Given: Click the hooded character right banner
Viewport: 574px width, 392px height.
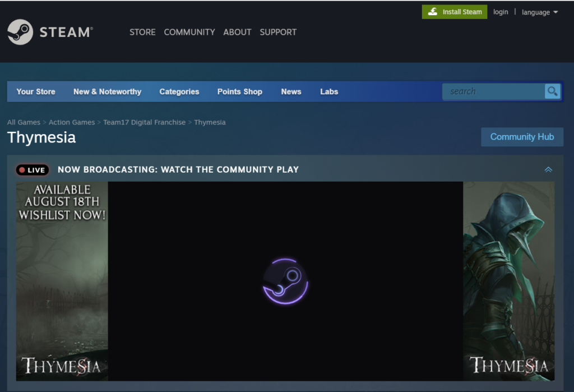Looking at the screenshot, I should click(509, 281).
